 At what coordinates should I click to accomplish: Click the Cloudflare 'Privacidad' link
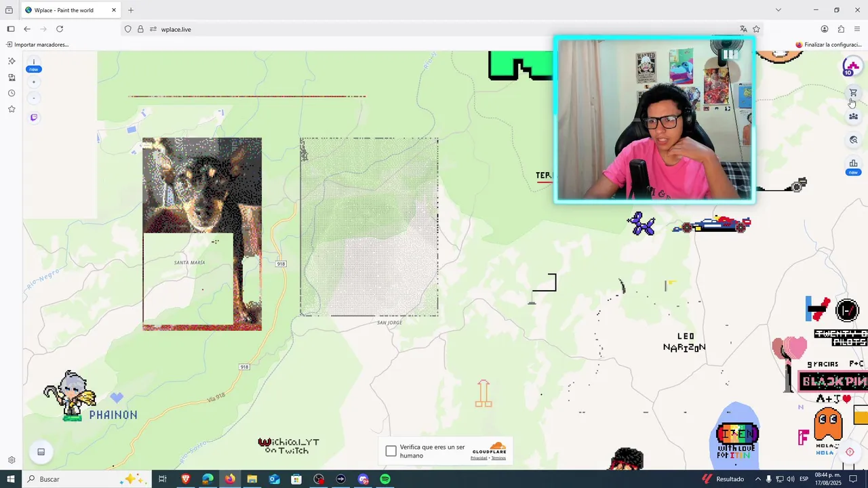pyautogui.click(x=479, y=458)
